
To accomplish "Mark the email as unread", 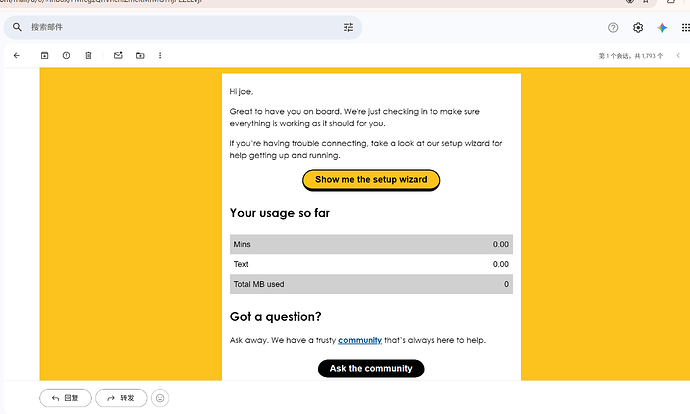I will [118, 55].
